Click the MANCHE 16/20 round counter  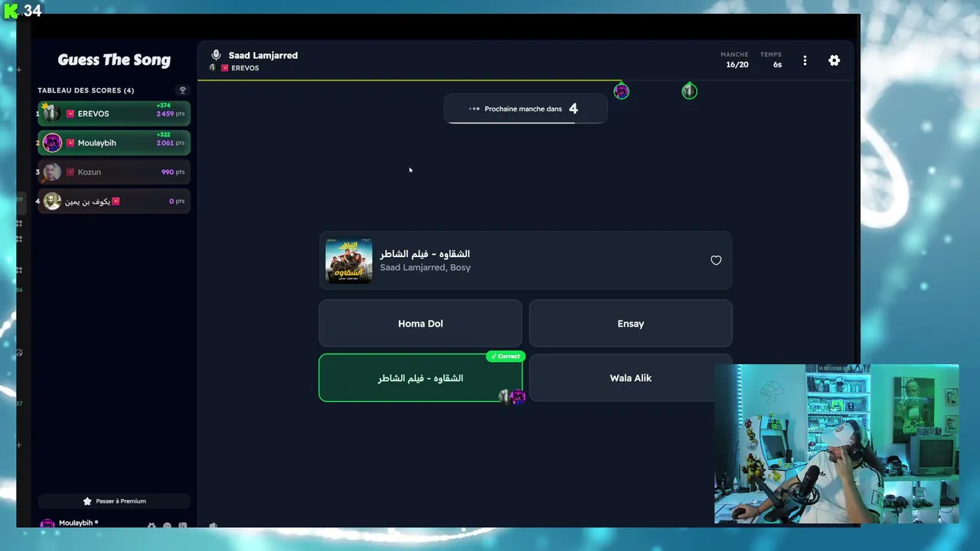pos(734,60)
